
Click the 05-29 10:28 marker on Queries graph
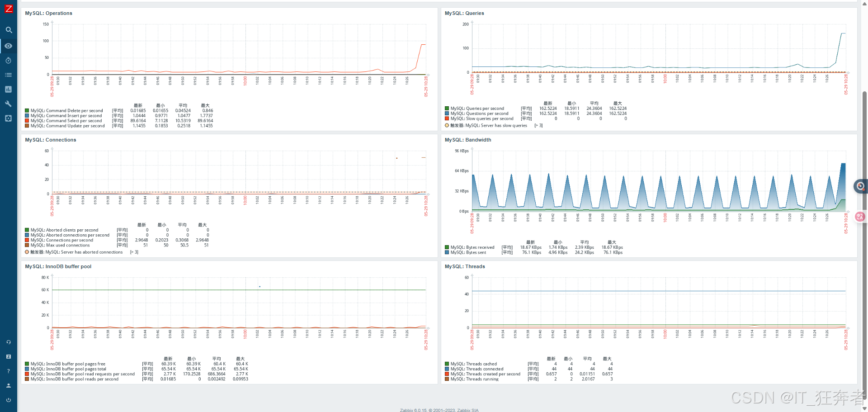pyautogui.click(x=846, y=85)
